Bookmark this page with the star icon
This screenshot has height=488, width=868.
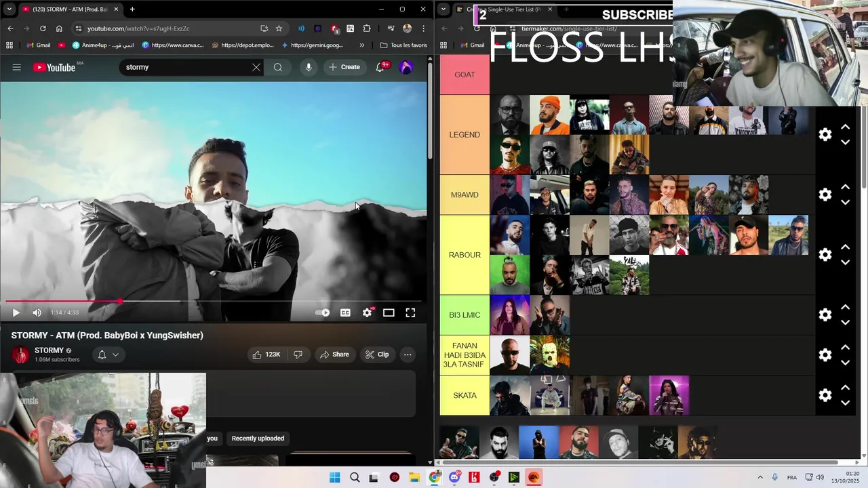point(279,28)
